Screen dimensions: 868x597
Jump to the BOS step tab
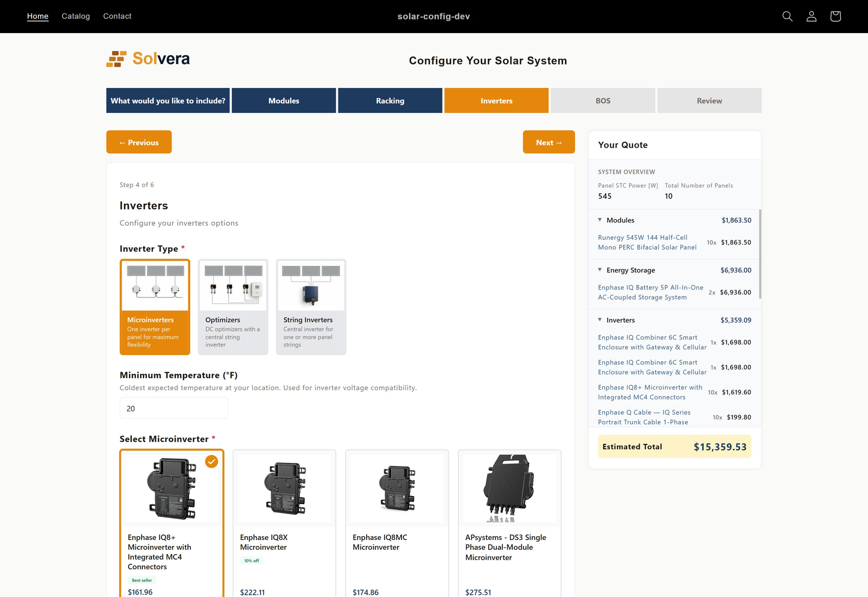pos(603,100)
